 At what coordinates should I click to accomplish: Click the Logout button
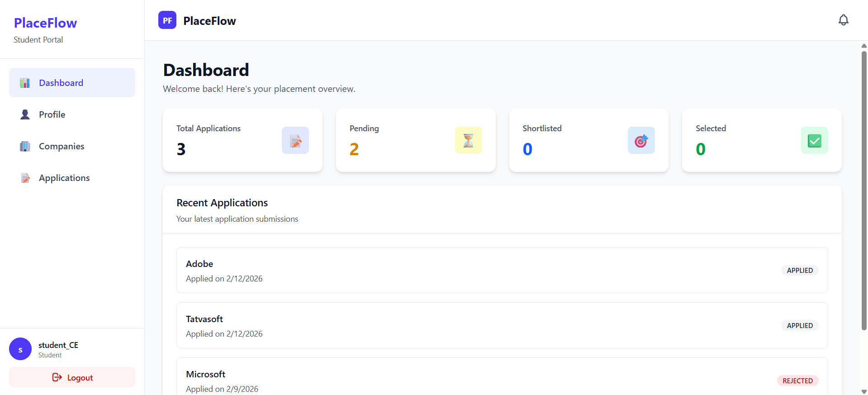pos(72,377)
